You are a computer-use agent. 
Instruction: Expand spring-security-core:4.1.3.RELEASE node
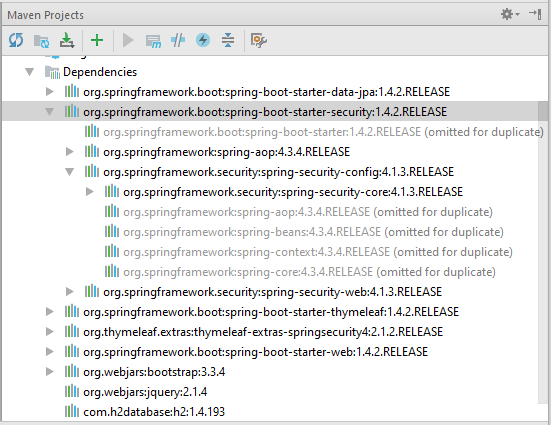90,192
